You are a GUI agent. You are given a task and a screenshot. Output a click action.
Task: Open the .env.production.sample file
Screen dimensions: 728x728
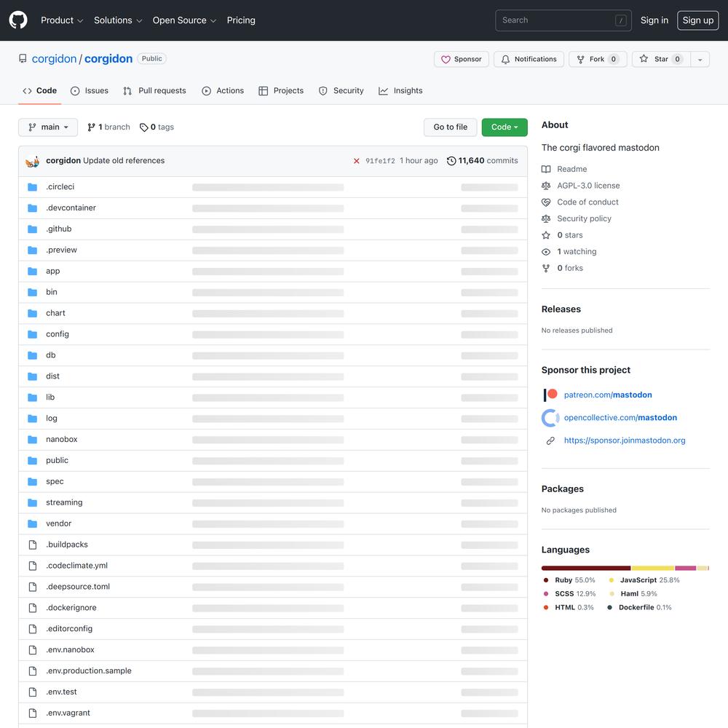tap(89, 671)
